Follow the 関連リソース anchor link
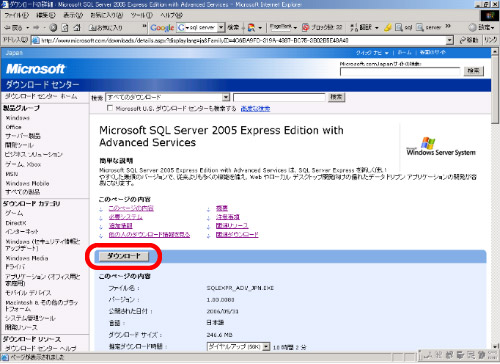The height and width of the screenshot is (364, 500). point(232,226)
